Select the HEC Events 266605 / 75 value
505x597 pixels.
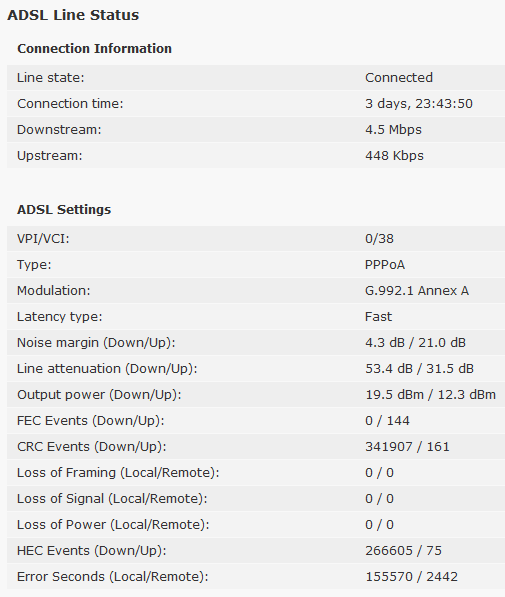coord(403,551)
